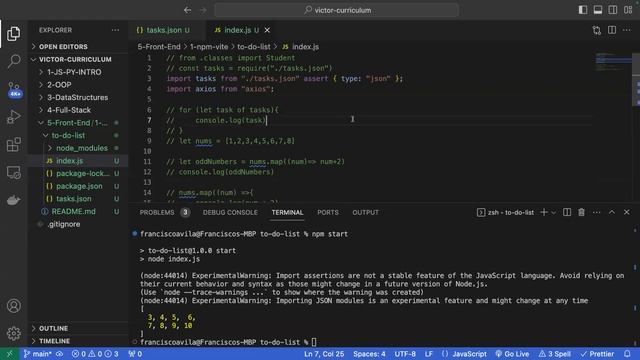640x360 pixels.
Task: Open the Explorer view in activity bar
Action: (x=13, y=34)
